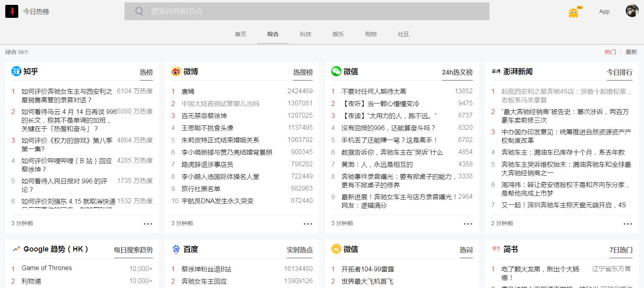
Task: Open 微博 topic 唐嫣
Action: (188, 91)
